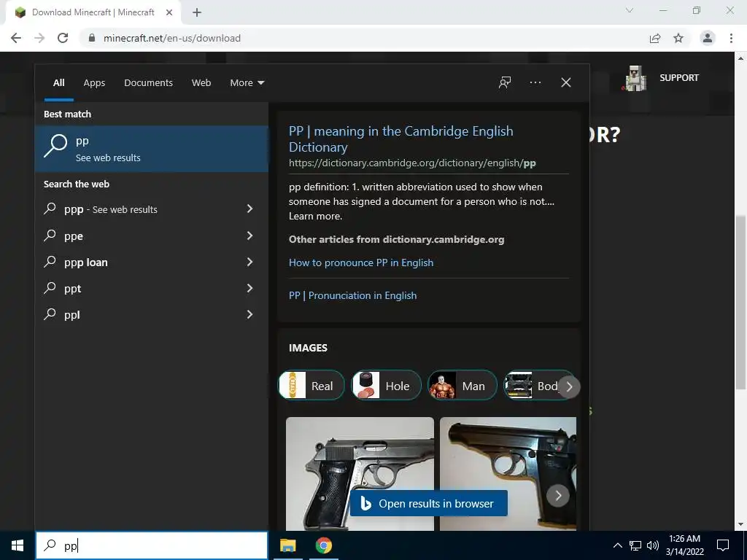Switch to the Web search tab
The width and height of the screenshot is (747, 560).
201,83
